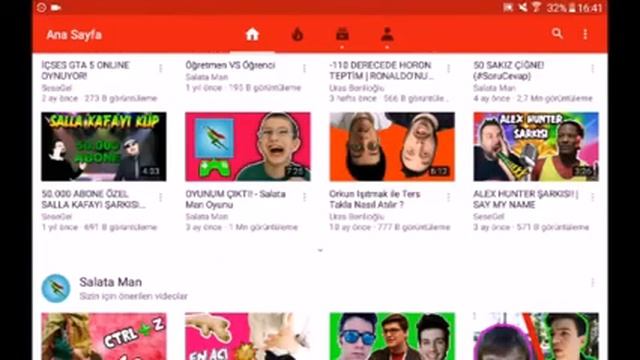This screenshot has height=360, width=640.
Task: Open Öğretmen VS Öğrenci video title
Action: point(230,65)
